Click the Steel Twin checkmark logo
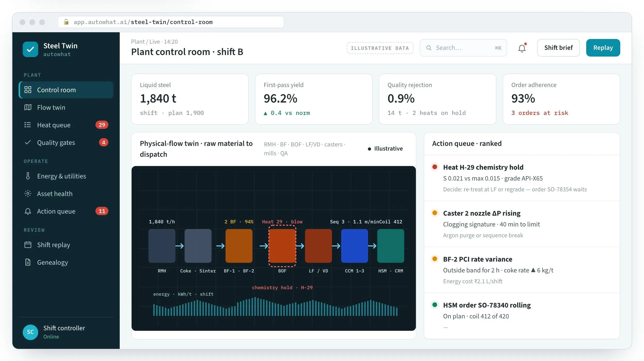This screenshot has width=644, height=361. 30,49
